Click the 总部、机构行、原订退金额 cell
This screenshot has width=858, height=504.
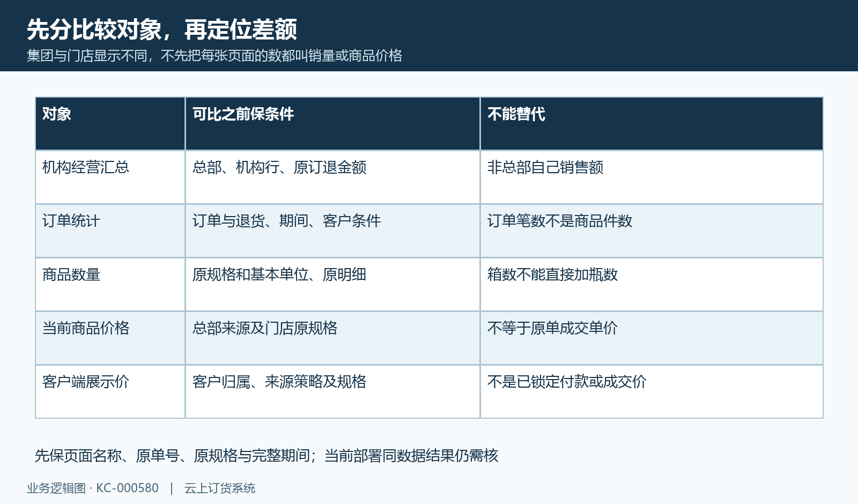point(332,177)
